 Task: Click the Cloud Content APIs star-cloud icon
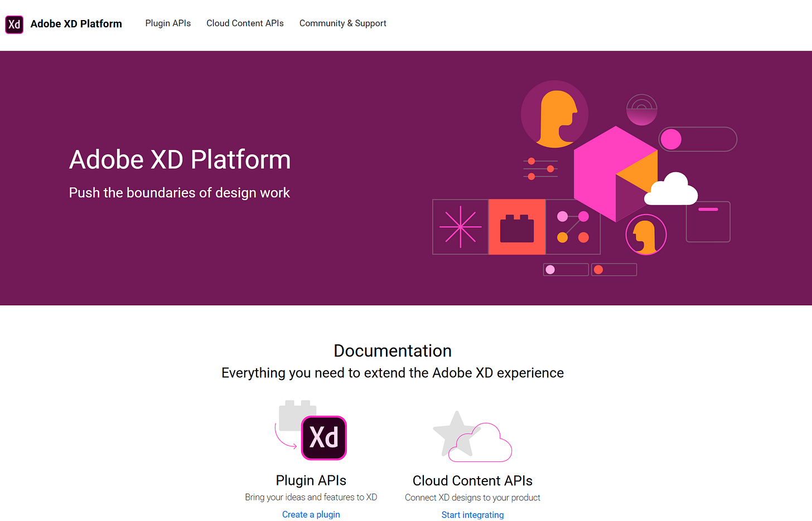coord(472,437)
